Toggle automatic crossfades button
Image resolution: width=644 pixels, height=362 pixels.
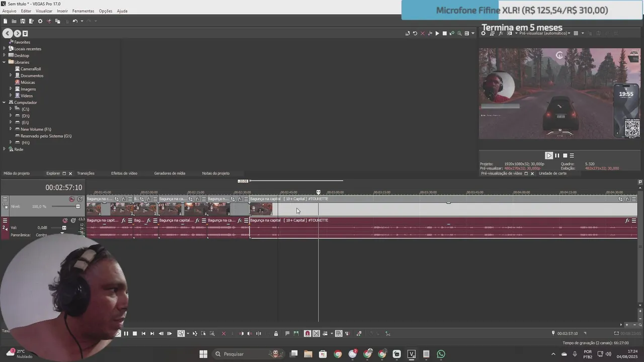[316, 333]
